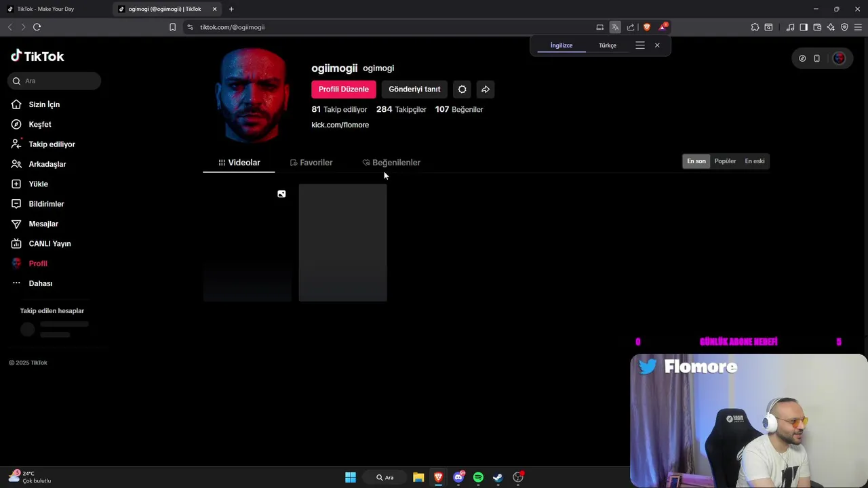Open account avatar menu in top-right pill
This screenshot has width=868, height=488.
coord(839,58)
